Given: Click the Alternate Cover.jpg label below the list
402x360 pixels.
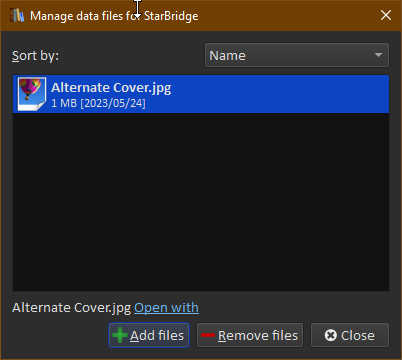Looking at the screenshot, I should pos(71,308).
